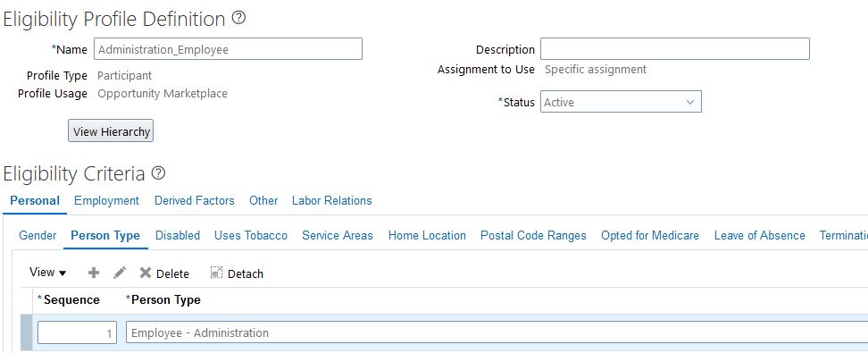Click the Opportunity Marketplace profile usage text
This screenshot has height=353, width=868.
pyautogui.click(x=163, y=94)
